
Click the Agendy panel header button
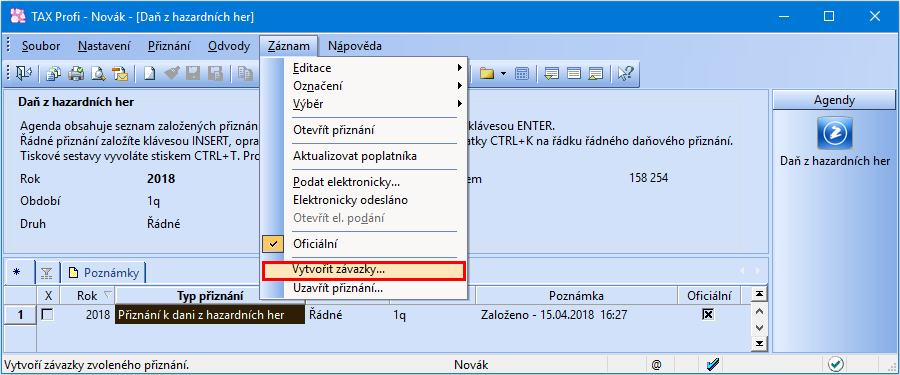835,100
